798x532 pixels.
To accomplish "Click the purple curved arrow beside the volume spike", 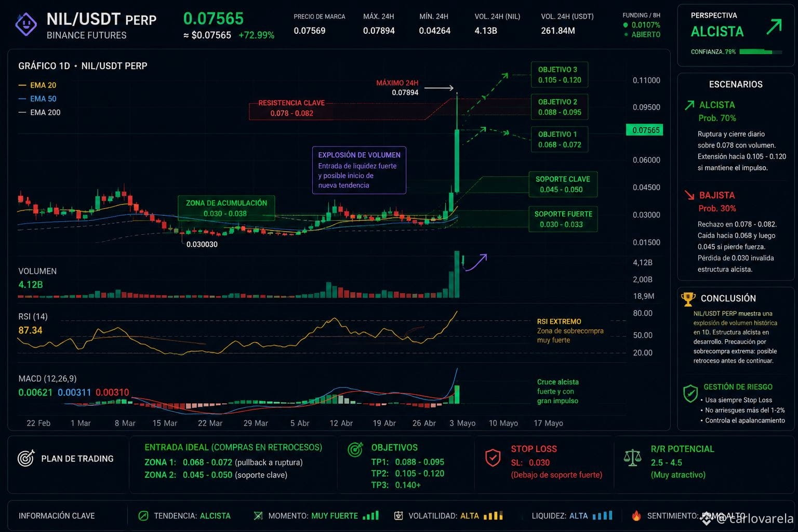I will coord(475,262).
